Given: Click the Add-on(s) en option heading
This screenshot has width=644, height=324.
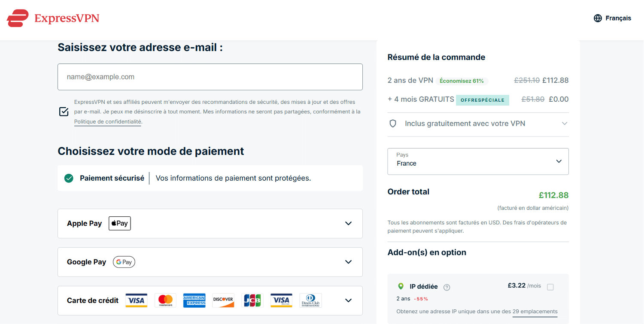Looking at the screenshot, I should 427,252.
